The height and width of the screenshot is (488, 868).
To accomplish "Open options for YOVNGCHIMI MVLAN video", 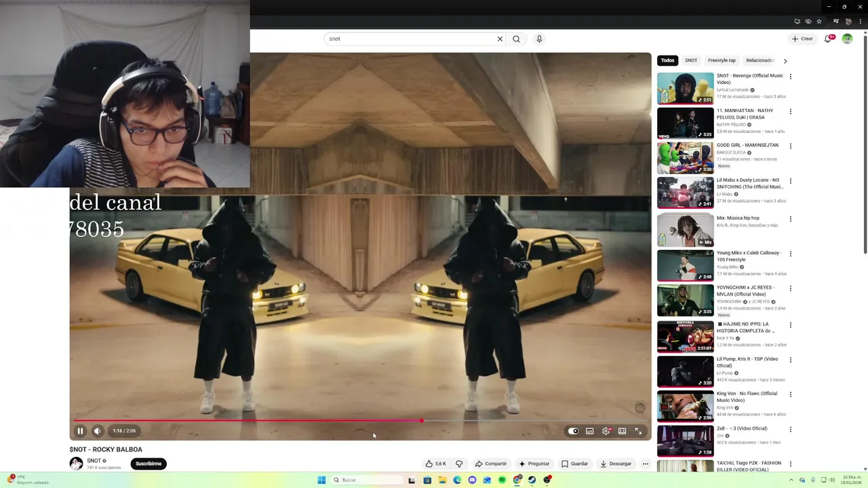I will pos(791,288).
